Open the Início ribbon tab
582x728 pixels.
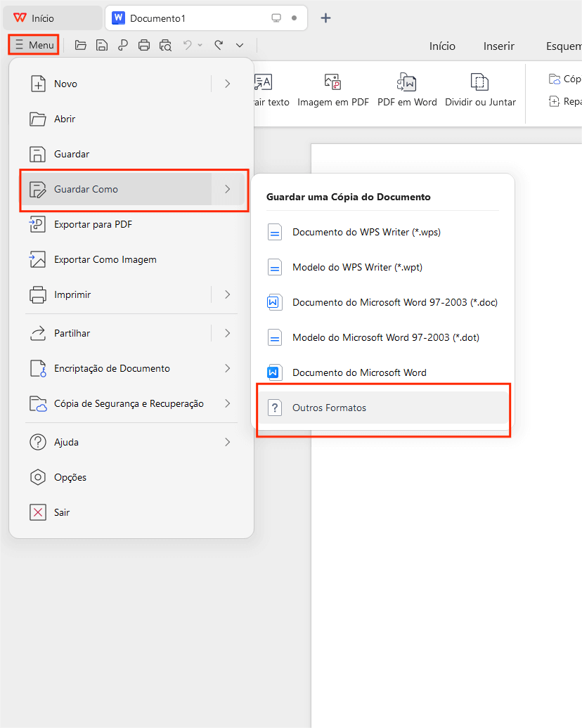[441, 46]
